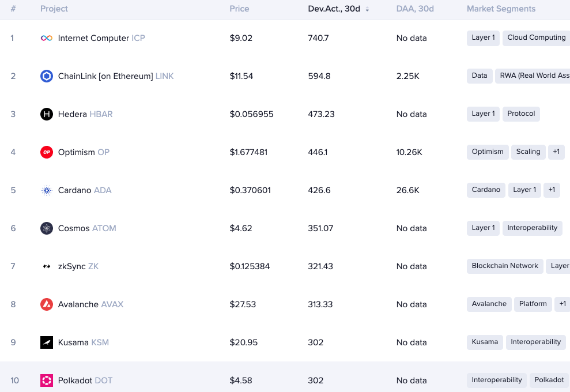
Task: Click the Avalanche segment tag
Action: (489, 304)
